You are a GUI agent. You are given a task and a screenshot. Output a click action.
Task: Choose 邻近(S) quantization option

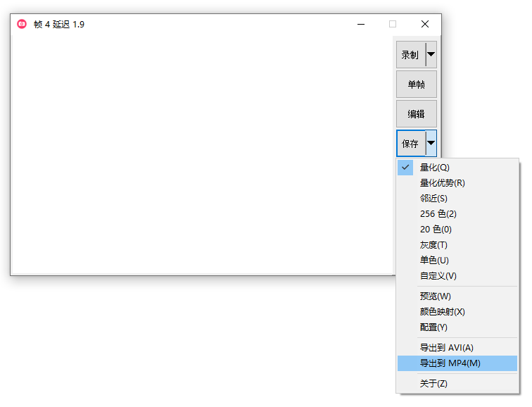coord(433,199)
